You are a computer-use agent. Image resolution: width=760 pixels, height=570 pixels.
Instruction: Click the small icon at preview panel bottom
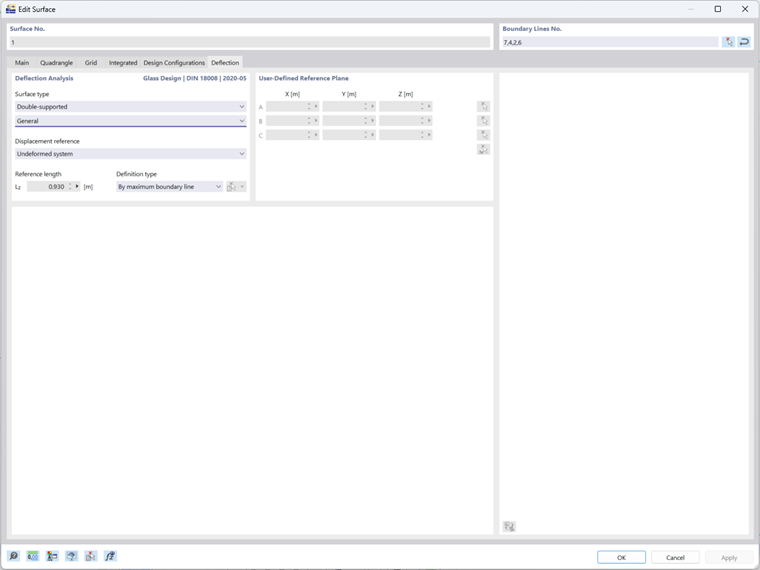click(x=509, y=526)
